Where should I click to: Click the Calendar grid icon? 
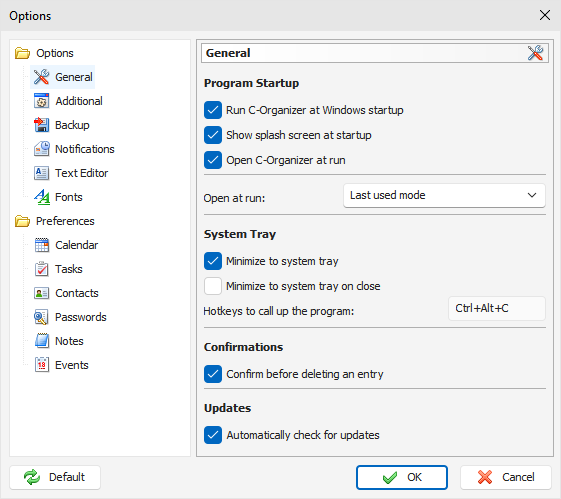coord(42,245)
